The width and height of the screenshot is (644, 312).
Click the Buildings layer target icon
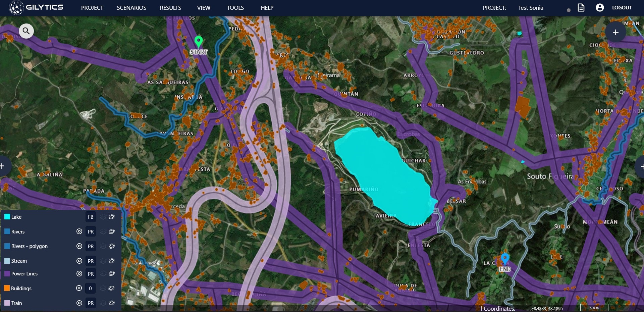click(x=79, y=288)
